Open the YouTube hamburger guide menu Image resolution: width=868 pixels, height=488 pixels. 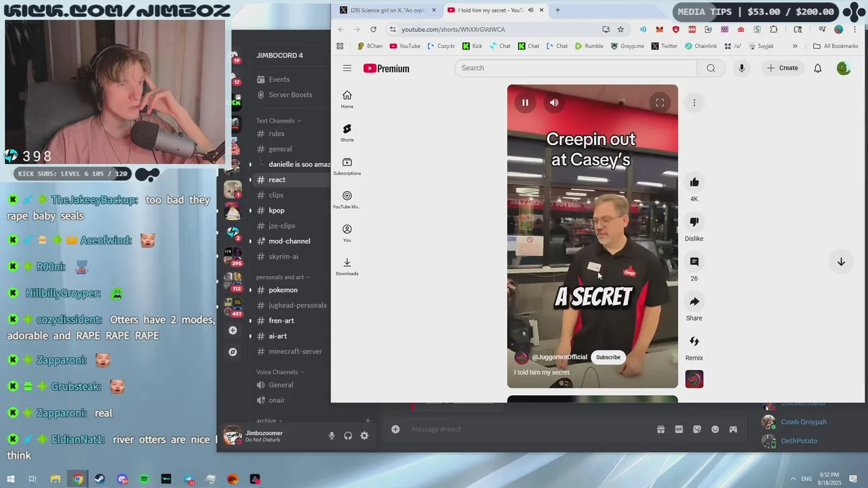[347, 68]
